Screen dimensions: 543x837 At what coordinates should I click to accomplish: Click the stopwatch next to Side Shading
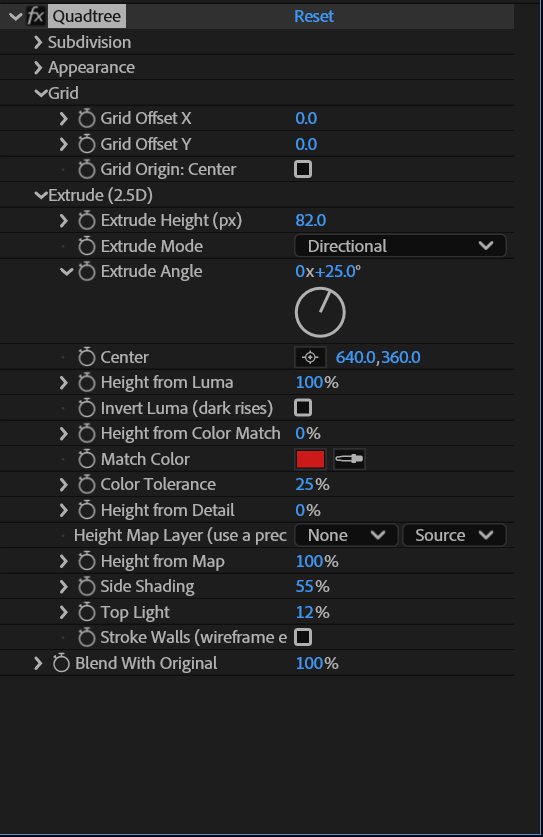coord(86,587)
